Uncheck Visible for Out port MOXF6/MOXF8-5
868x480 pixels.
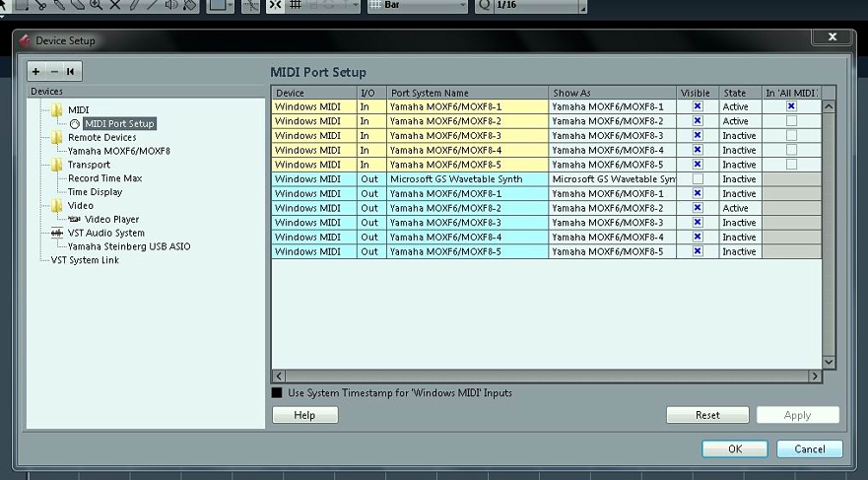pyautogui.click(x=698, y=250)
